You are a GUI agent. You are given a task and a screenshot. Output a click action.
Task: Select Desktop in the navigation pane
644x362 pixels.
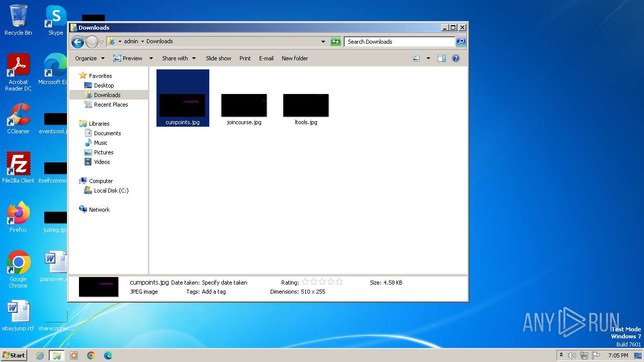click(104, 85)
